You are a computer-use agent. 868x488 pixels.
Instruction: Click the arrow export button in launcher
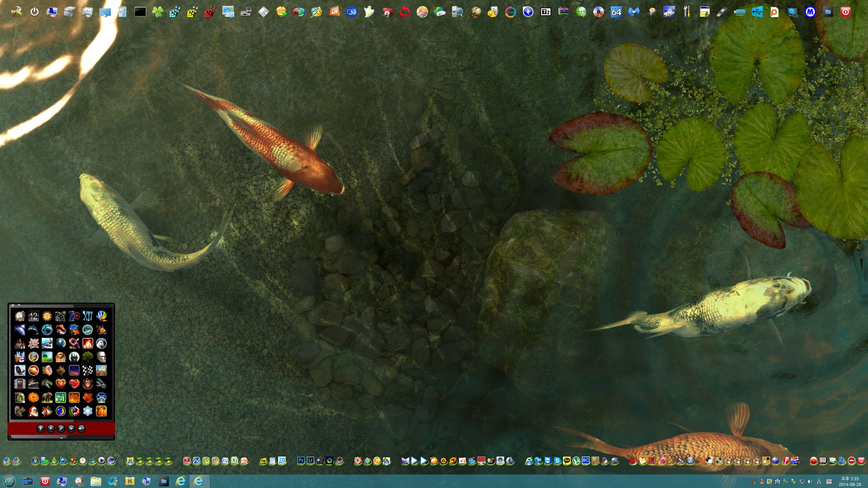81,429
